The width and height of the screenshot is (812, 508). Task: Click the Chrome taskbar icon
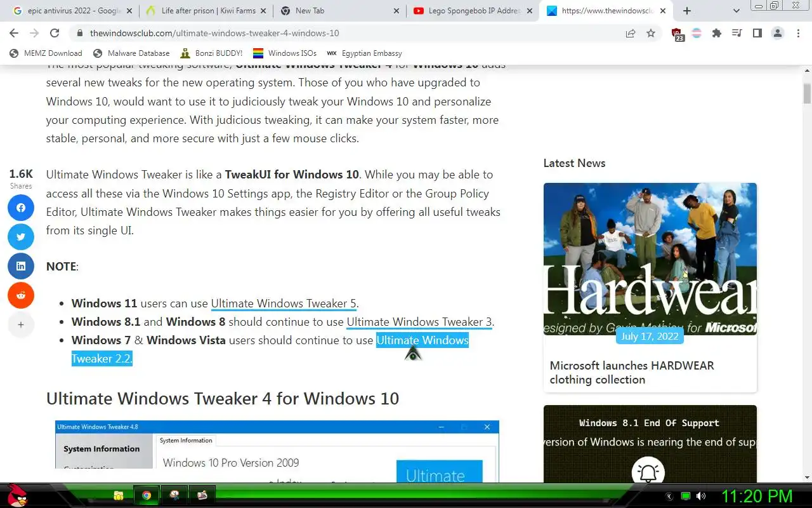coord(147,495)
